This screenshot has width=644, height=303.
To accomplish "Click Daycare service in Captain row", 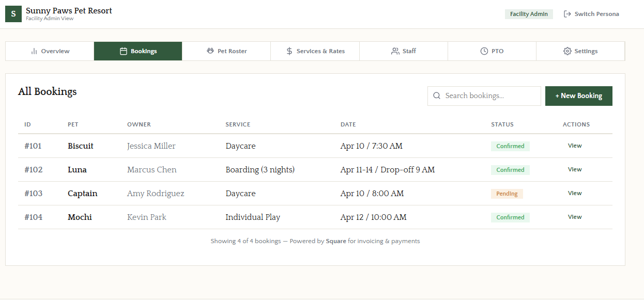I will pos(240,194).
